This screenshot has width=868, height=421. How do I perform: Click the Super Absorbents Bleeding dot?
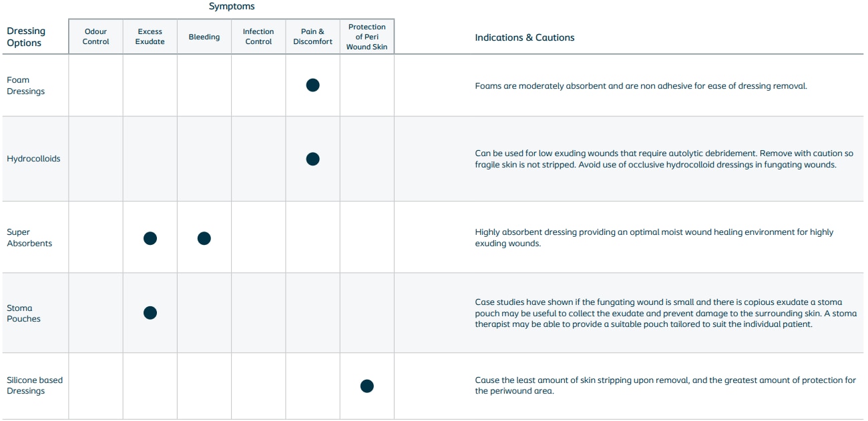pos(204,238)
